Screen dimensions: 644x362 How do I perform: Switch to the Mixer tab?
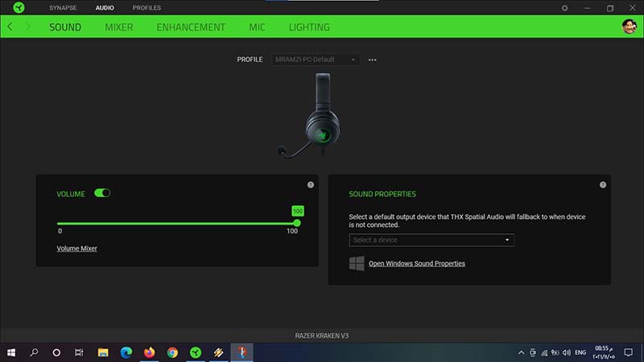coord(118,27)
